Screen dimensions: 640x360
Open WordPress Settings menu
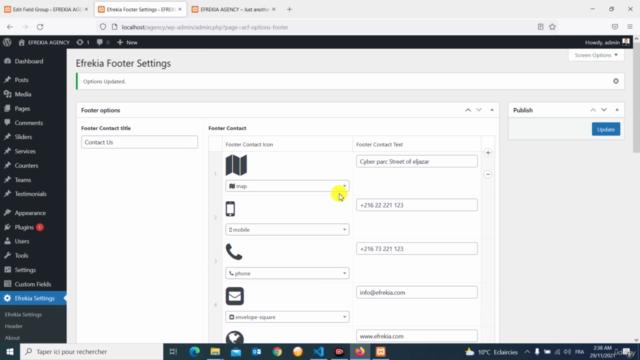tap(25, 270)
